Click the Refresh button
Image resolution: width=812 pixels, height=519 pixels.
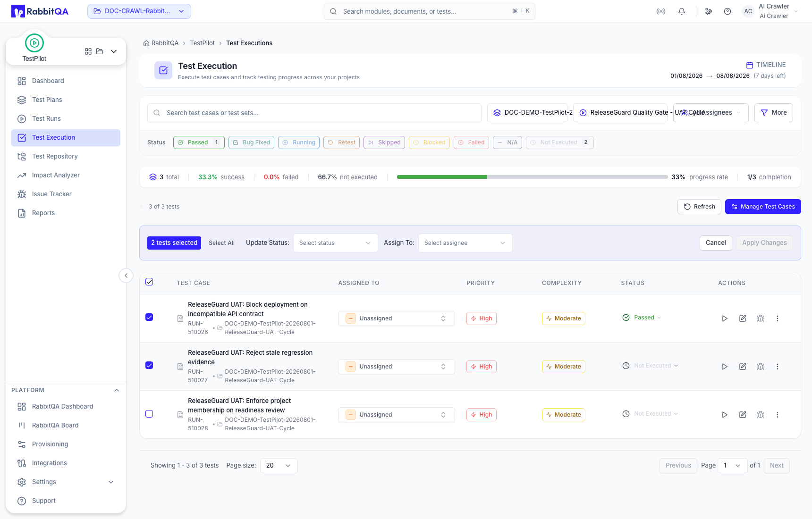pos(699,207)
